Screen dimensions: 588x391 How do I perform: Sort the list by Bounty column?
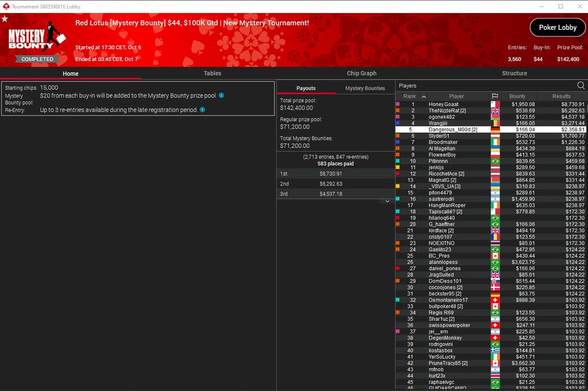pyautogui.click(x=517, y=96)
